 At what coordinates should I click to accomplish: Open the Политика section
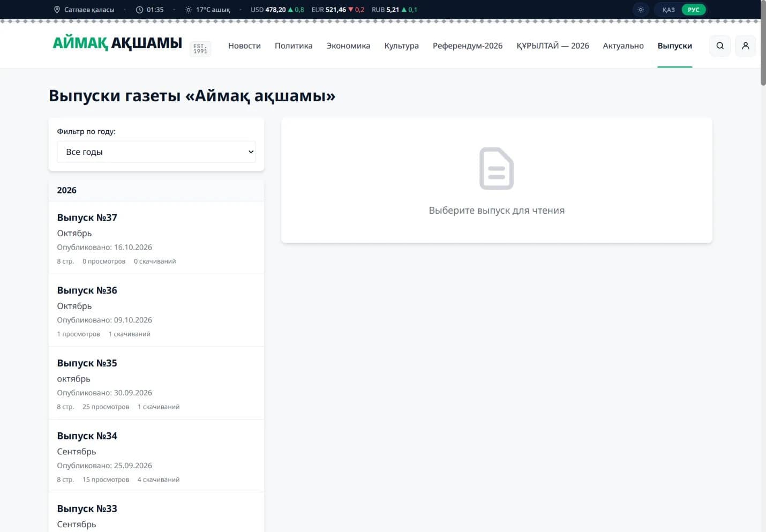tap(294, 46)
